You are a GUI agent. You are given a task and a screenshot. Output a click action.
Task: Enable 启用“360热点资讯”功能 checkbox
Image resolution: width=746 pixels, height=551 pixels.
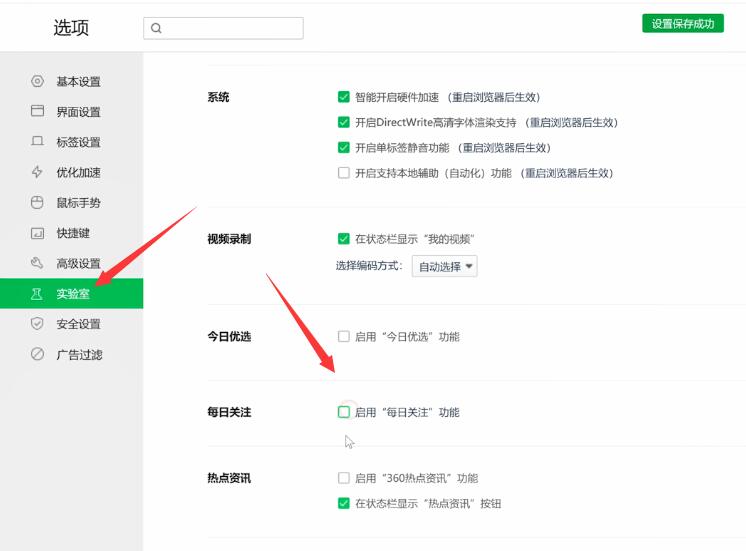[x=344, y=478]
